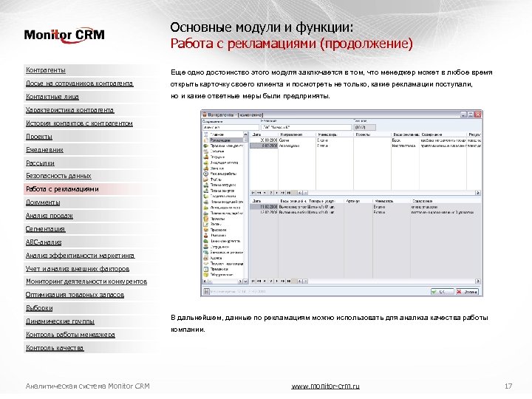532x399 pixels.
Task: Open the Сегментация link
Action: (x=45, y=228)
